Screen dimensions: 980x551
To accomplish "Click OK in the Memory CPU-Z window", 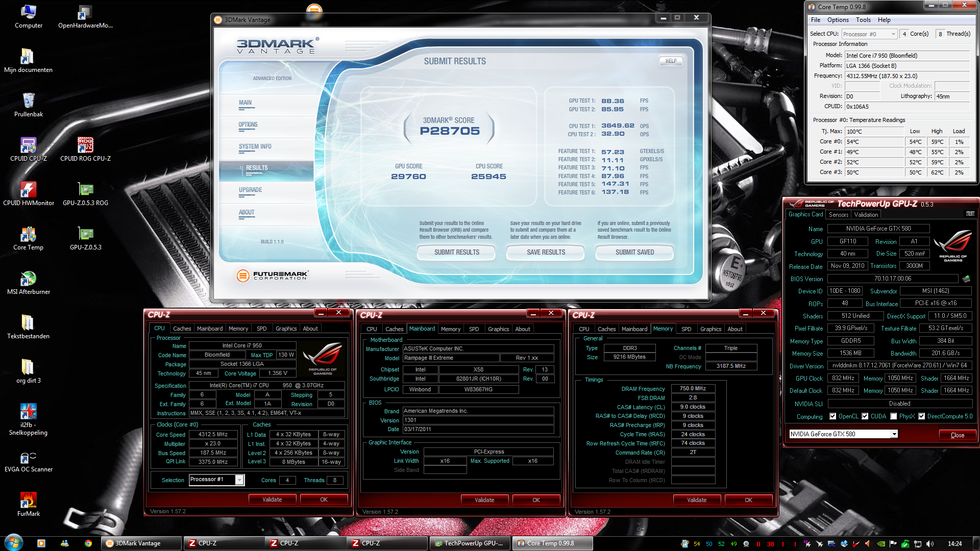I will 748,500.
